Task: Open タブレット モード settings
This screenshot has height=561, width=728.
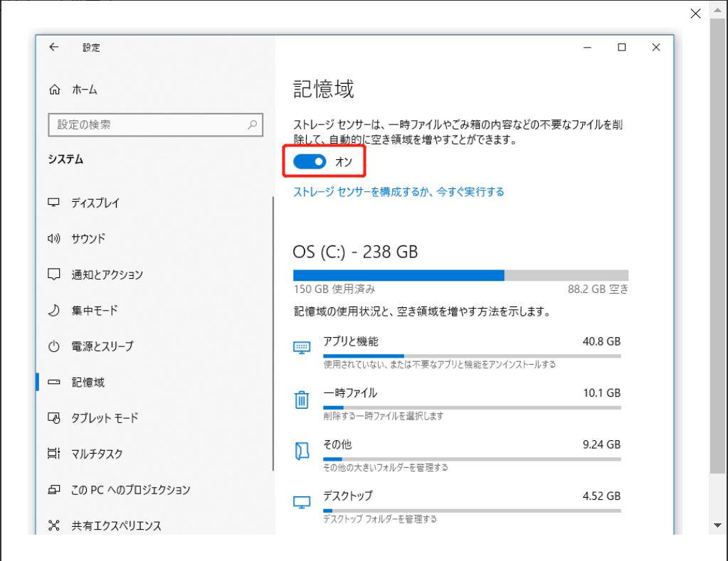Action: point(105,417)
